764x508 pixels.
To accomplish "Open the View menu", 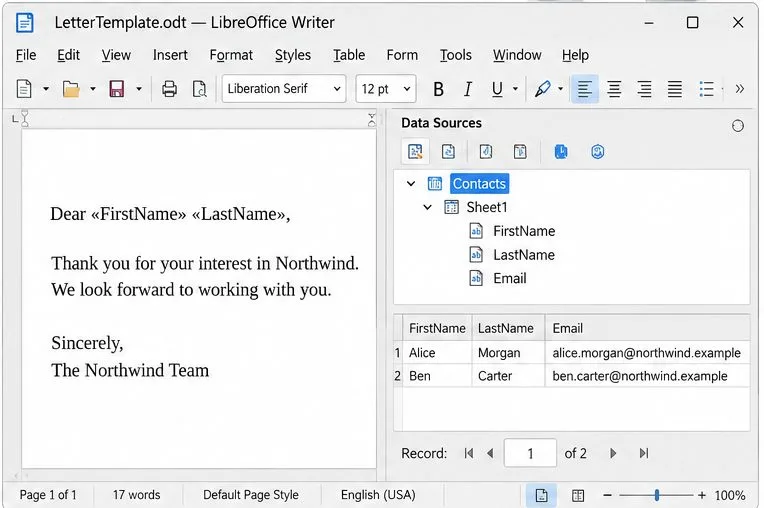I will [x=116, y=55].
